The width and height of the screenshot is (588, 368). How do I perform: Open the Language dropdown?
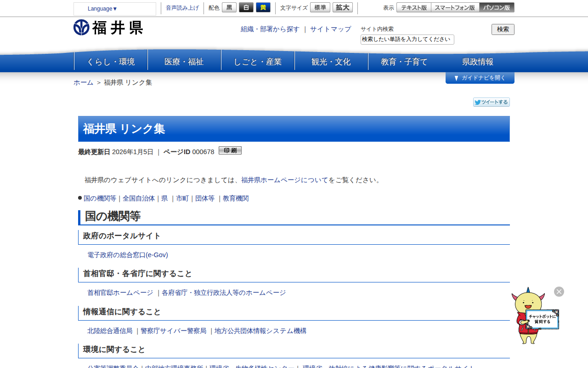click(x=115, y=9)
